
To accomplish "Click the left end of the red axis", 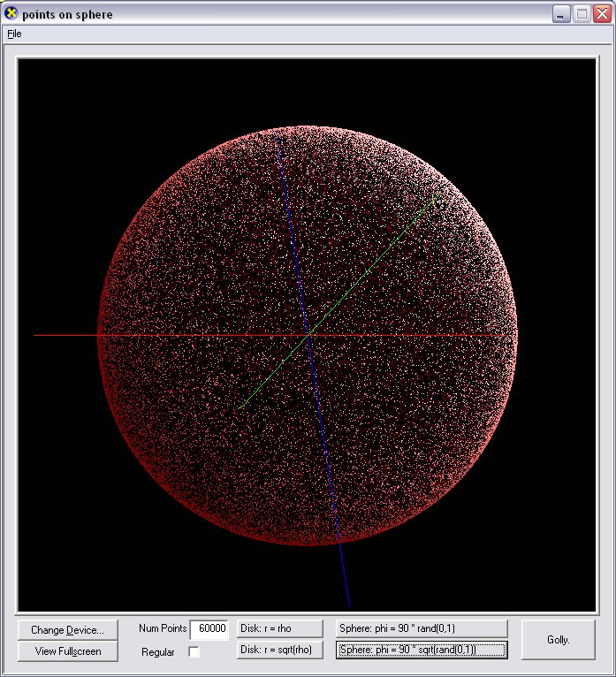I will coord(35,335).
